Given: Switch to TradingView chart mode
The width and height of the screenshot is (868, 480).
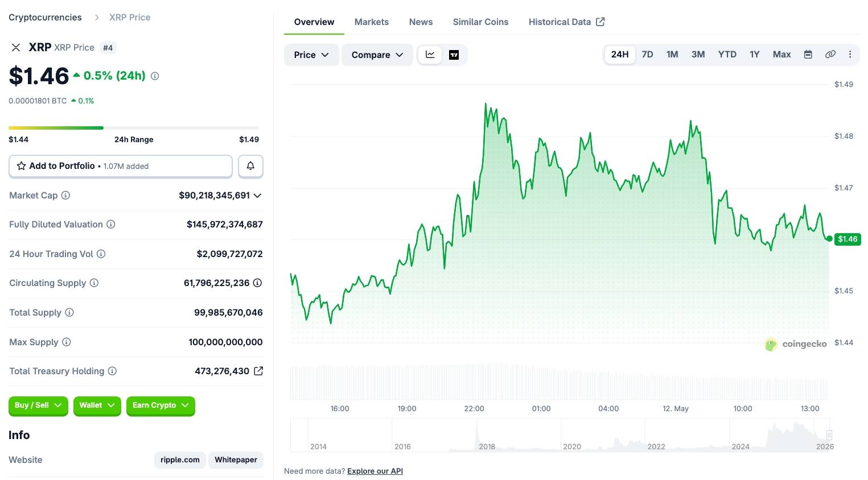Looking at the screenshot, I should tap(454, 55).
